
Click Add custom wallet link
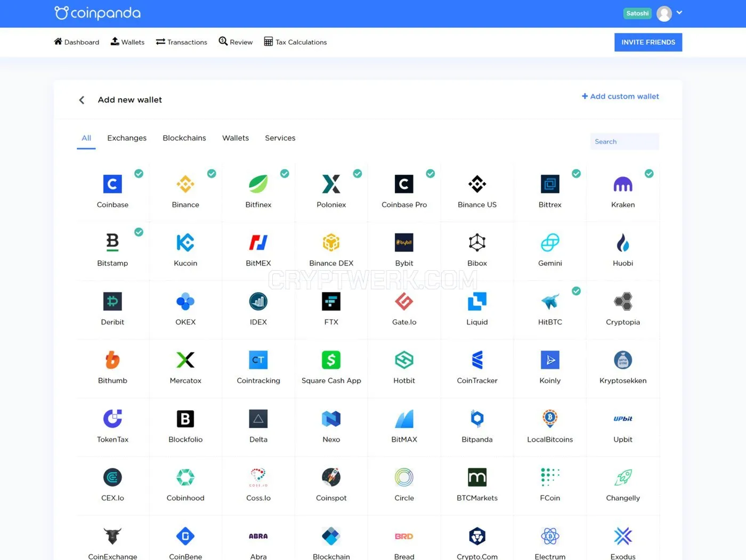click(x=620, y=96)
